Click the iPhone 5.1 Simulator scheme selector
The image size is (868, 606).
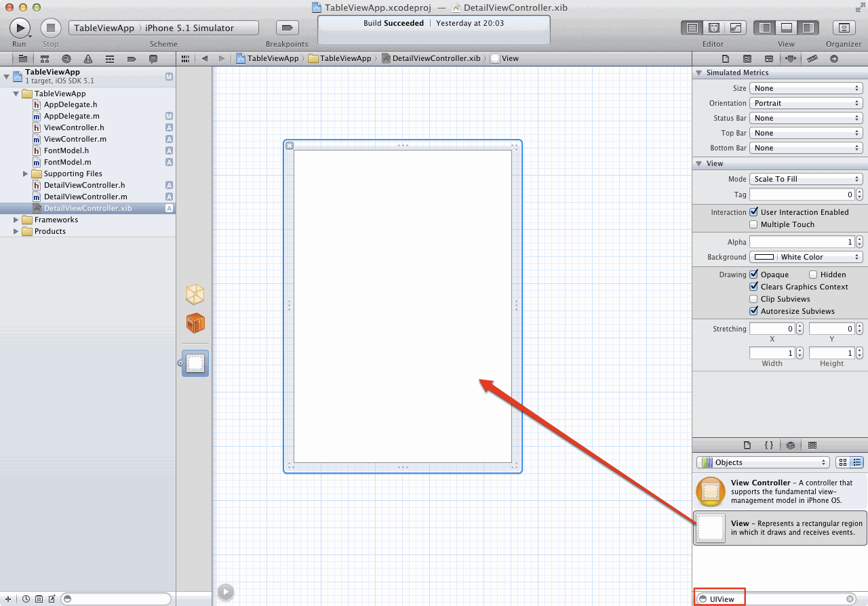(x=189, y=28)
